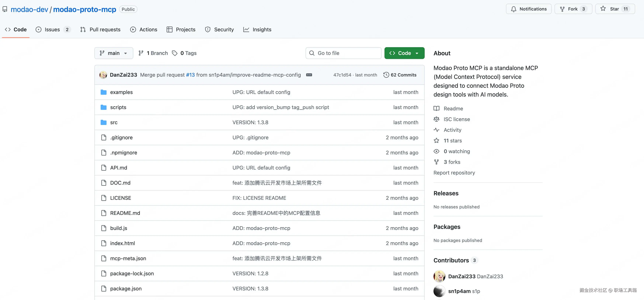644x300 pixels.
Task: Click the Report repository link
Action: point(454,173)
